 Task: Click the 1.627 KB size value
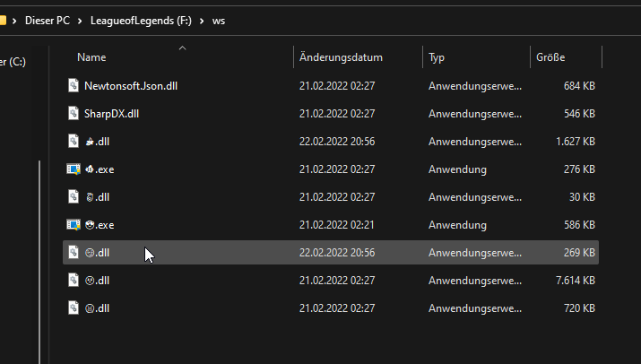(x=576, y=142)
